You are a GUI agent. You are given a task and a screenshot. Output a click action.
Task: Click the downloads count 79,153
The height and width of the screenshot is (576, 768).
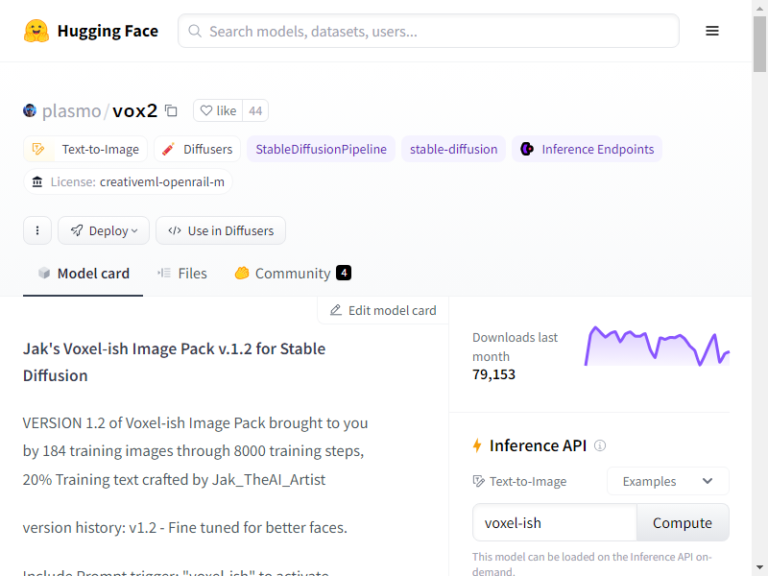[494, 374]
